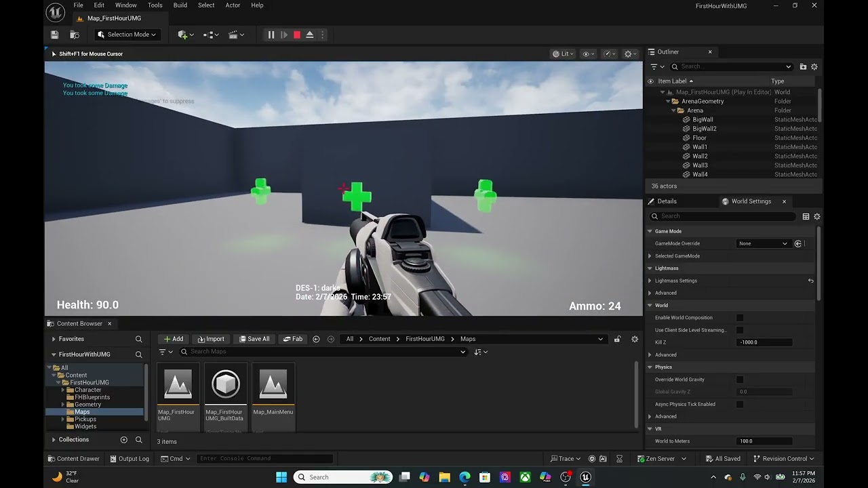Switch World Settings to property matrix view
The height and width of the screenshot is (488, 868).
[x=806, y=216]
